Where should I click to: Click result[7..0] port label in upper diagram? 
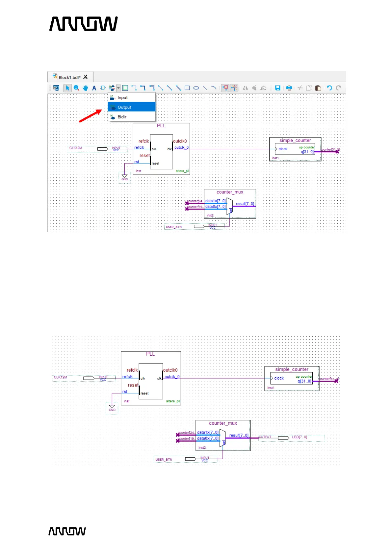tap(245, 204)
